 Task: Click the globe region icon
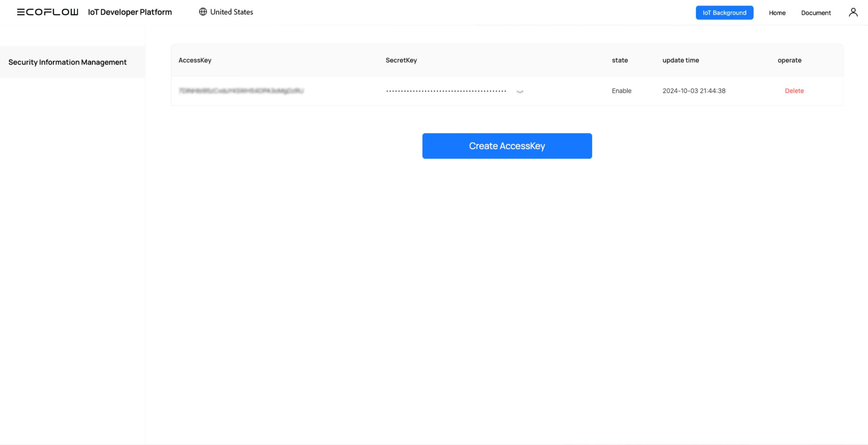click(x=203, y=12)
